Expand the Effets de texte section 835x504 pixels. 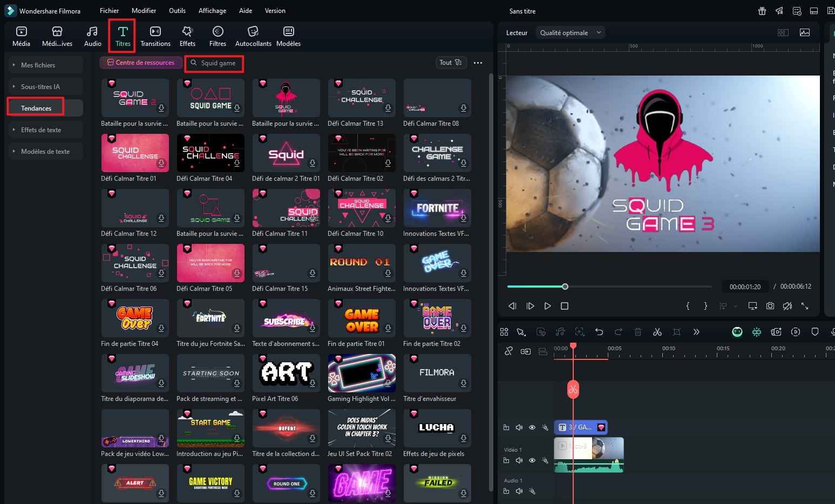(45, 130)
